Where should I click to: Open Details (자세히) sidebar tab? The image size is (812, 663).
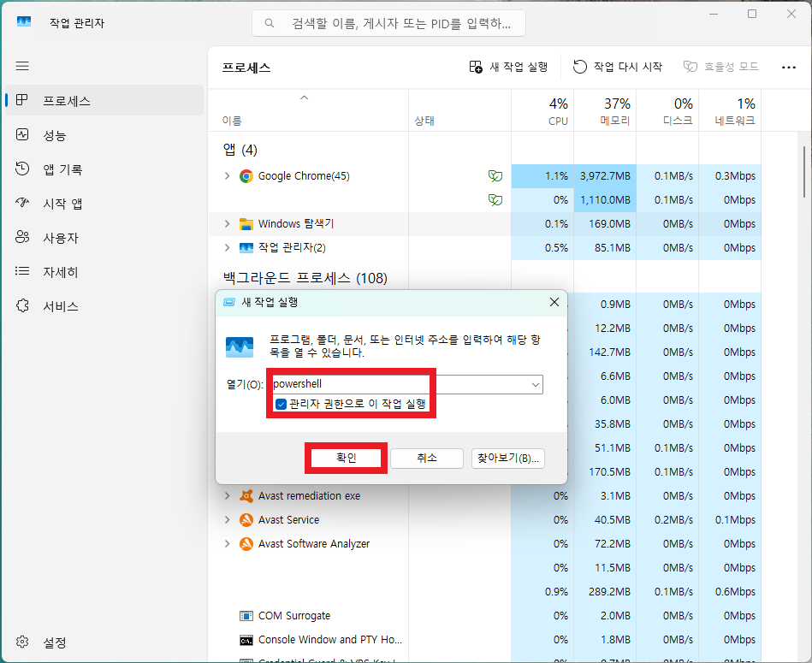[x=104, y=272]
